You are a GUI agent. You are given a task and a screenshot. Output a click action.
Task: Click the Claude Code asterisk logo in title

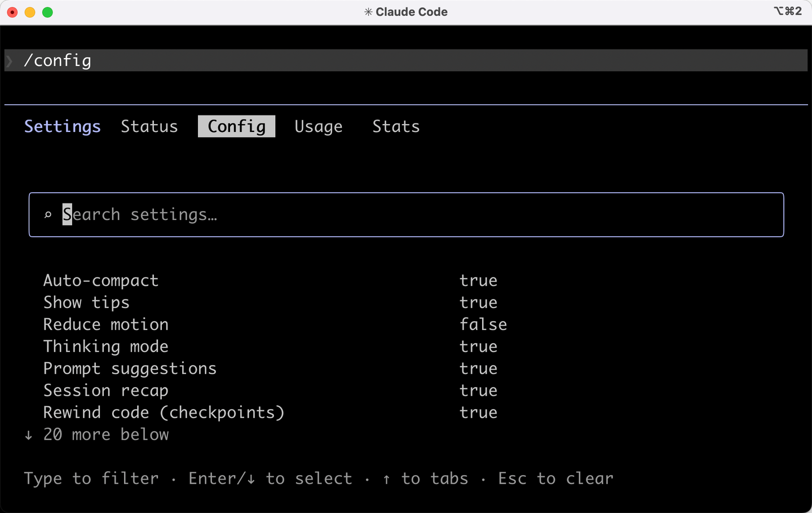click(368, 12)
